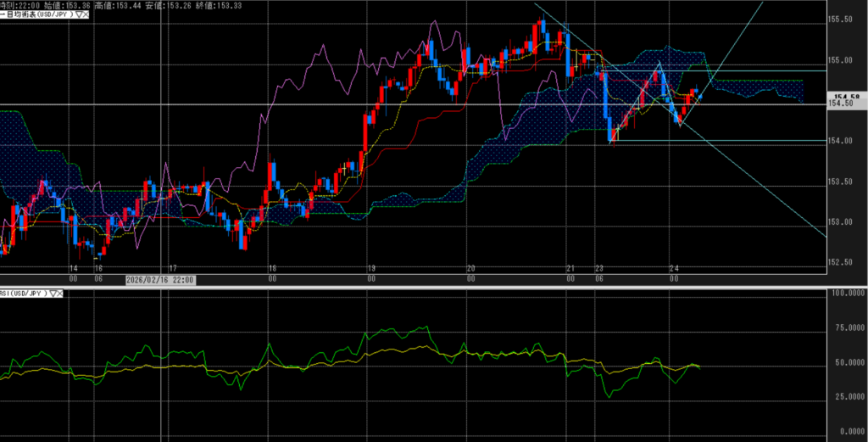Screen dimensions: 868x442
Task: Close the RSI(USD/JPY) panel with its X icon
Action: (62, 294)
